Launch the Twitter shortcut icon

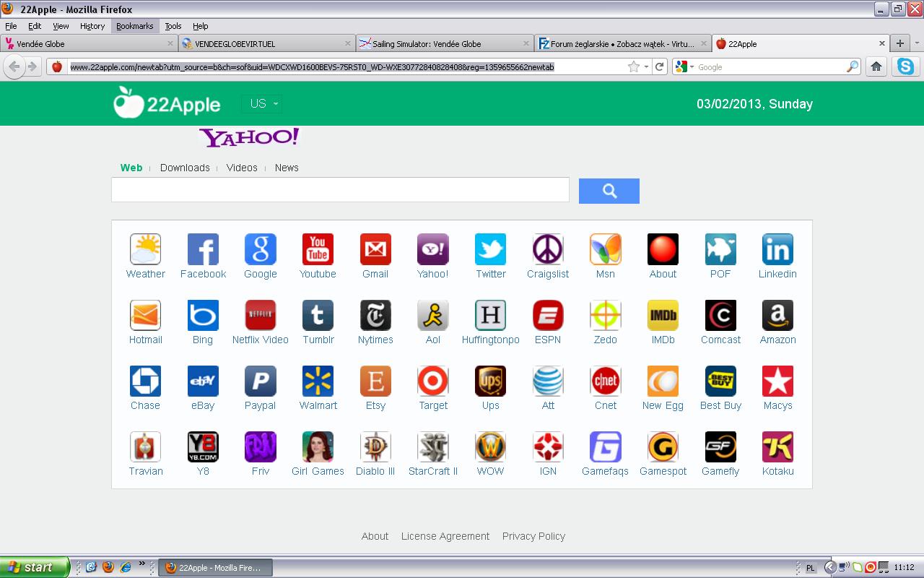click(490, 249)
